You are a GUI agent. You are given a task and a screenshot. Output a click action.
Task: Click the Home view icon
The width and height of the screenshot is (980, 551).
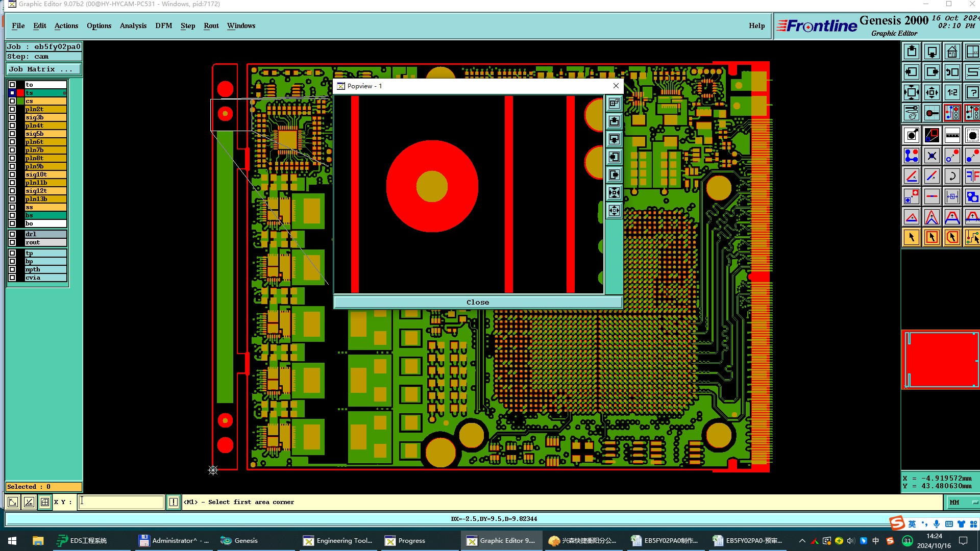click(x=952, y=52)
